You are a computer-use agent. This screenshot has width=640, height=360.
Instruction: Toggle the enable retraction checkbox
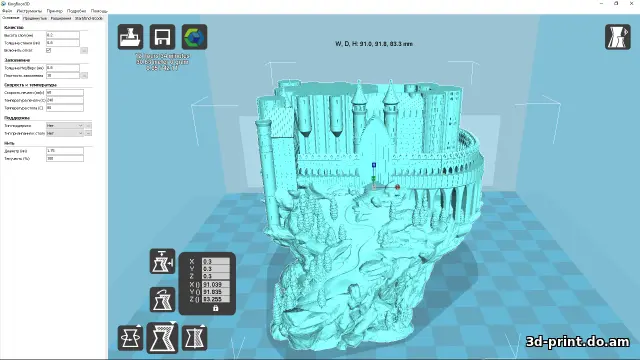point(49,50)
